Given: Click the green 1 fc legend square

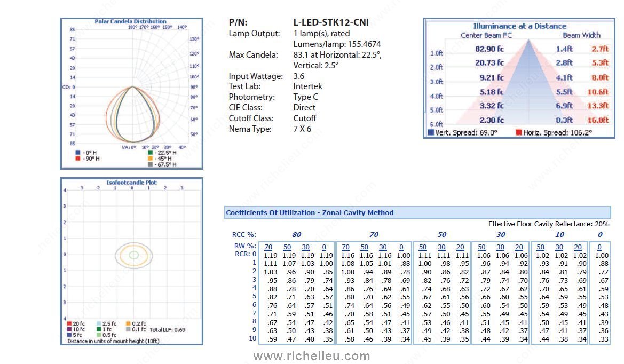Looking at the screenshot, I should [99, 330].
